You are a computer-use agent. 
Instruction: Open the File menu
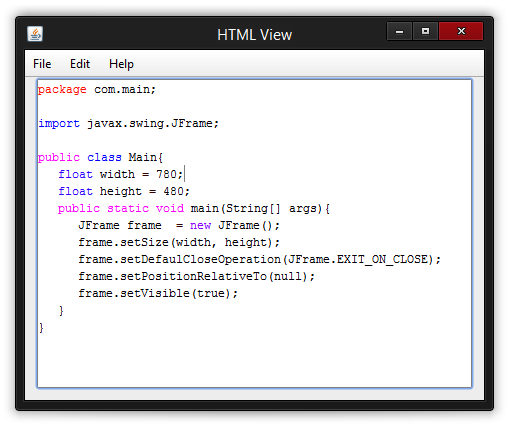click(42, 64)
